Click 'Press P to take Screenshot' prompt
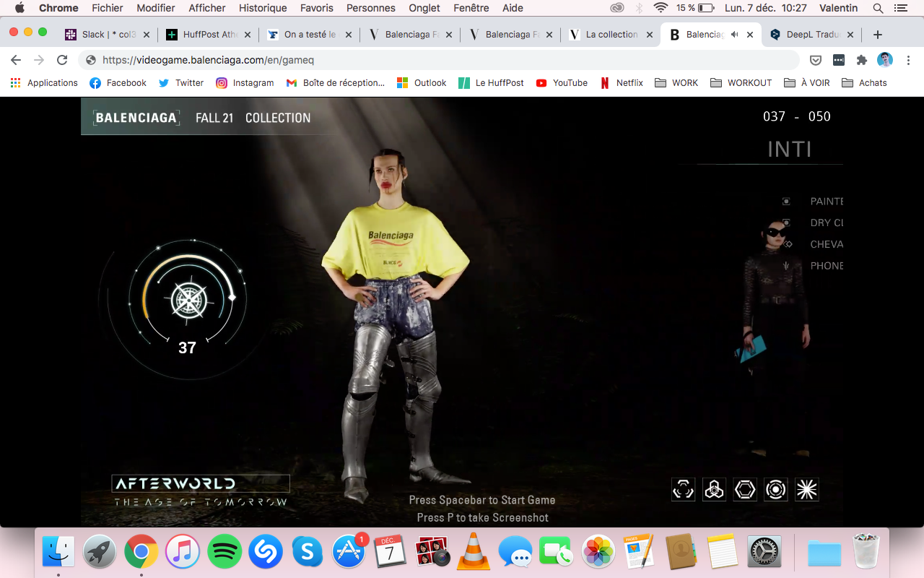The image size is (924, 578). (482, 517)
